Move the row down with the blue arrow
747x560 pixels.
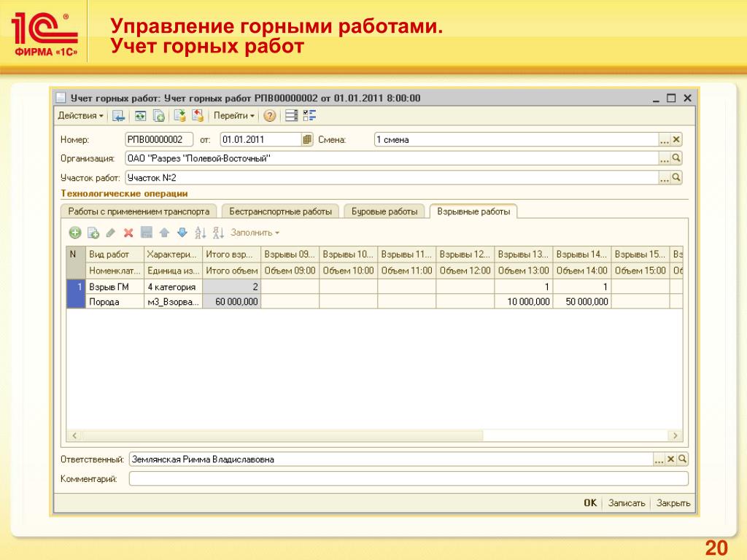[x=182, y=233]
